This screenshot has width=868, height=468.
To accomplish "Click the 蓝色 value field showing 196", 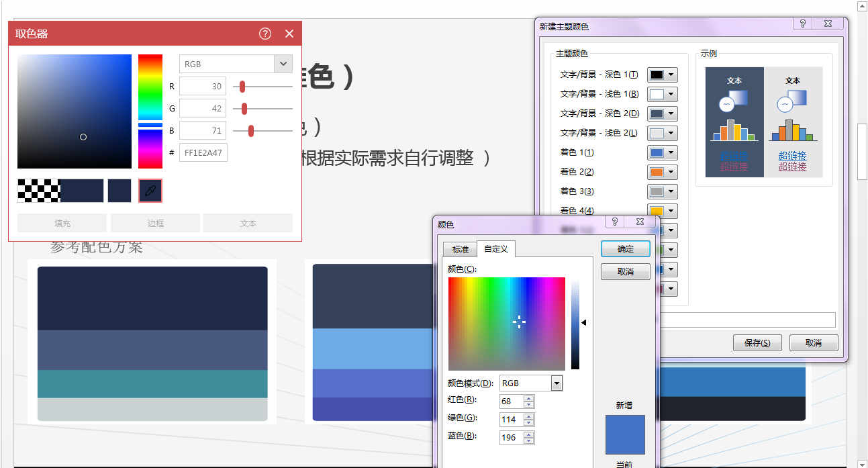I will point(512,437).
